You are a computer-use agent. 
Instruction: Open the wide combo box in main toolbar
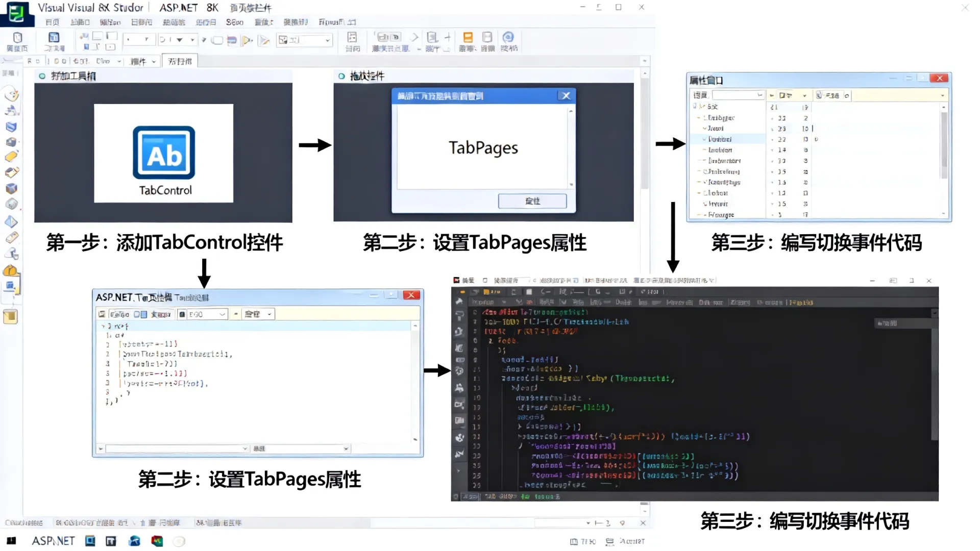pos(304,40)
